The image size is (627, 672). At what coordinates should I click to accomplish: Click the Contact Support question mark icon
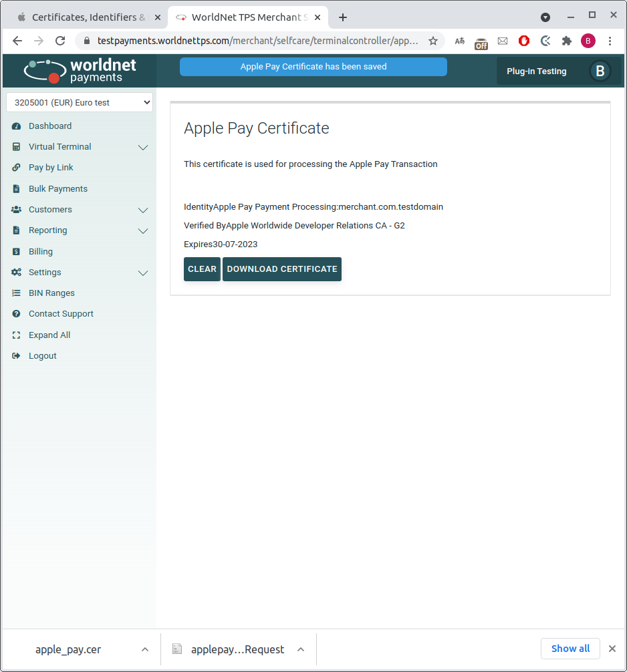(x=16, y=314)
